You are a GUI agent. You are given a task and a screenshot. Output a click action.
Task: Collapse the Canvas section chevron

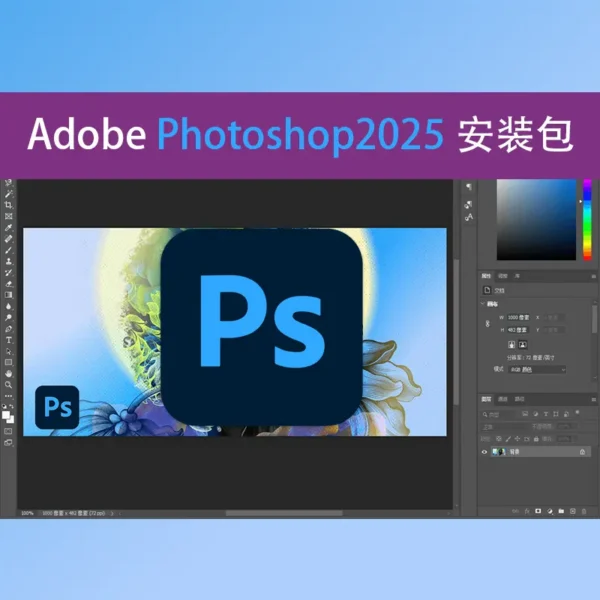tap(483, 304)
